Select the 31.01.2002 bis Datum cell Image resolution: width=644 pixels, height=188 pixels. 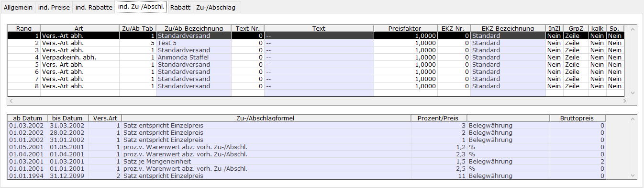click(68, 140)
